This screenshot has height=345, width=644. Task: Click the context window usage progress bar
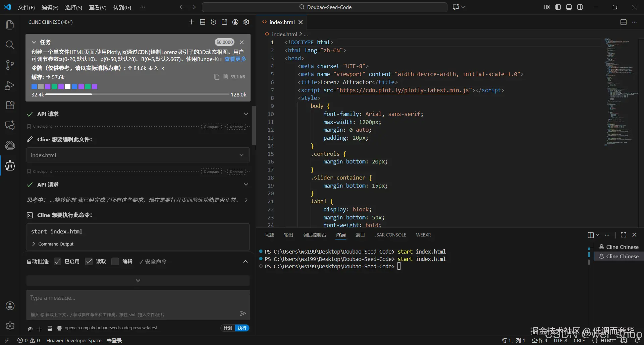tap(137, 94)
